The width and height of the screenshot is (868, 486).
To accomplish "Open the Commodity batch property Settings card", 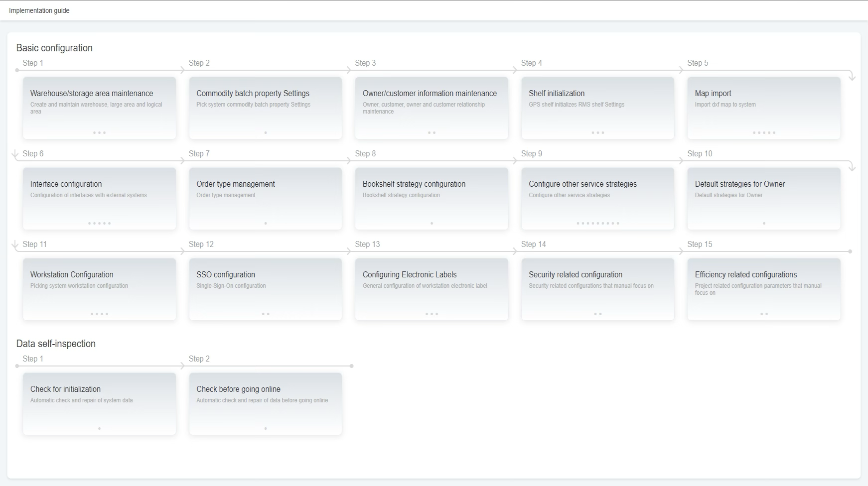I will 266,108.
